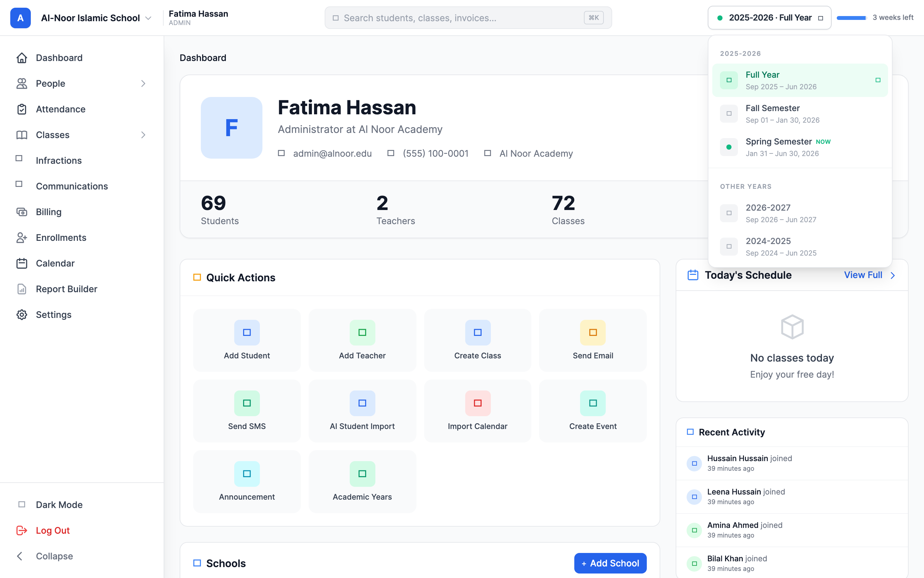Open the Al-Noor Islamic School switcher dropdown
924x578 pixels.
point(96,18)
